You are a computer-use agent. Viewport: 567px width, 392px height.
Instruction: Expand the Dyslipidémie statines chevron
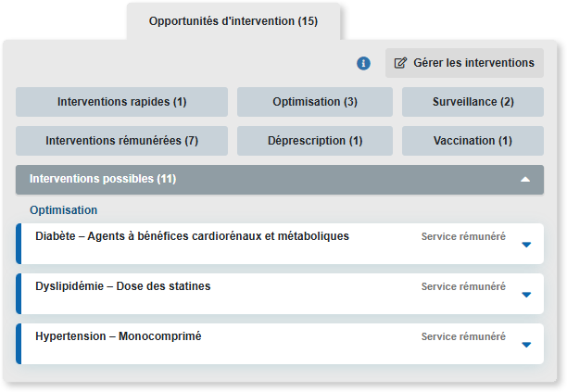(526, 295)
